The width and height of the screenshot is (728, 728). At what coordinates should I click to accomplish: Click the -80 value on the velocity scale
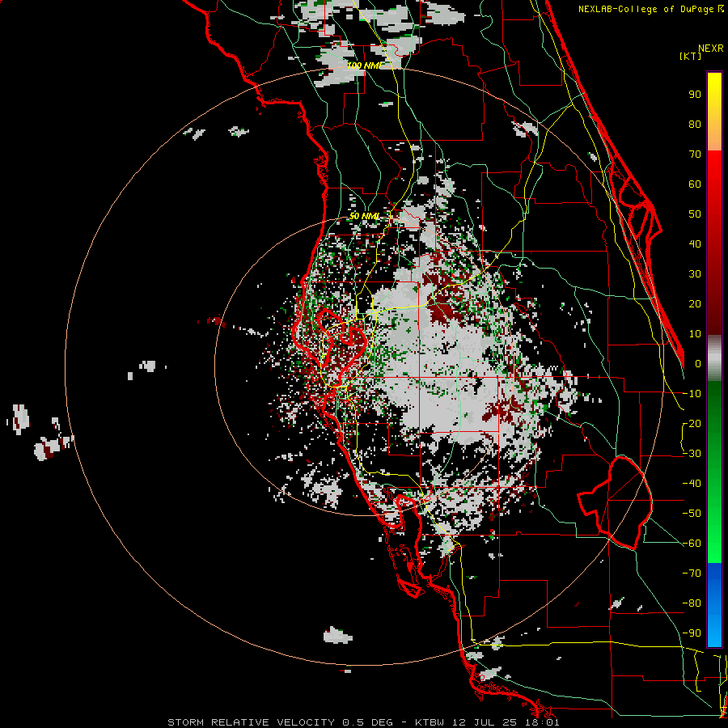(x=692, y=603)
